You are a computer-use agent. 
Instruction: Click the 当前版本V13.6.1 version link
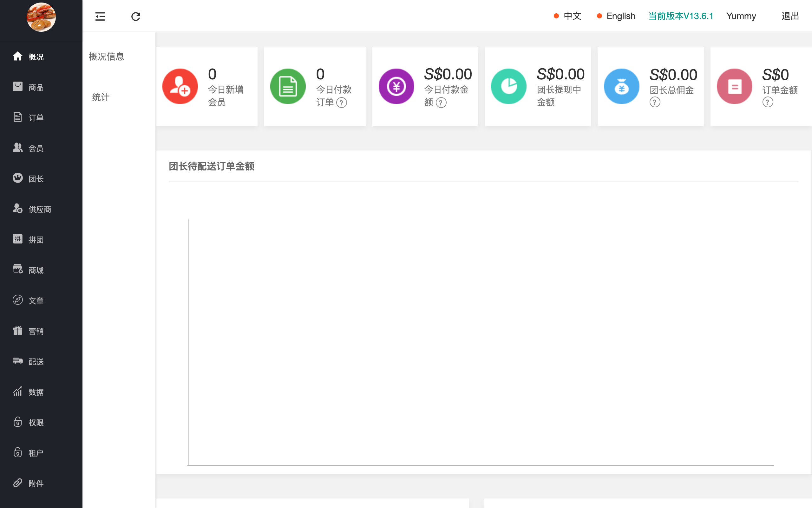[x=681, y=16]
